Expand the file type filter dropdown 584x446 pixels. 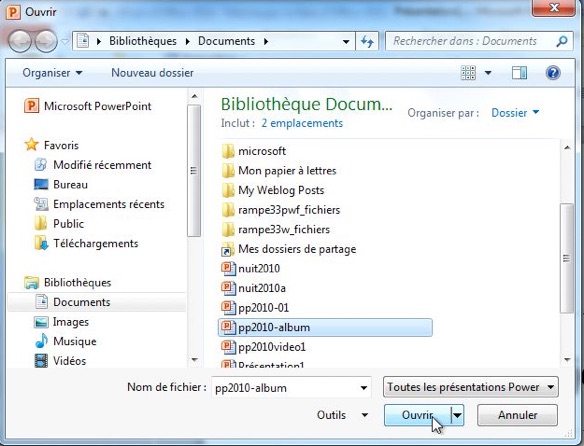click(471, 387)
